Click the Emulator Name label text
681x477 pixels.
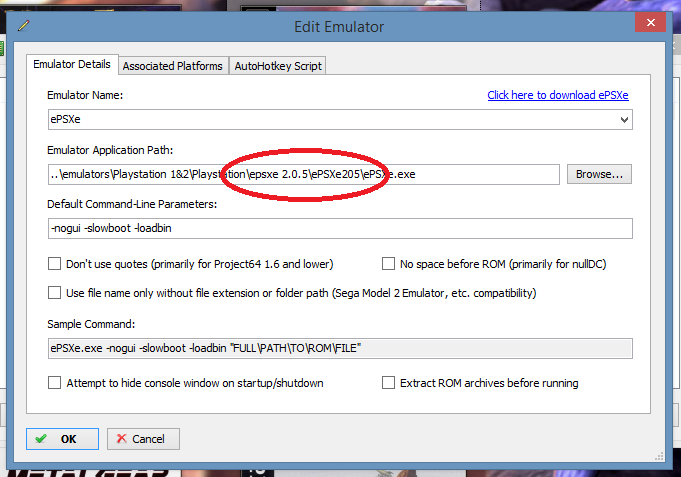[x=85, y=95]
